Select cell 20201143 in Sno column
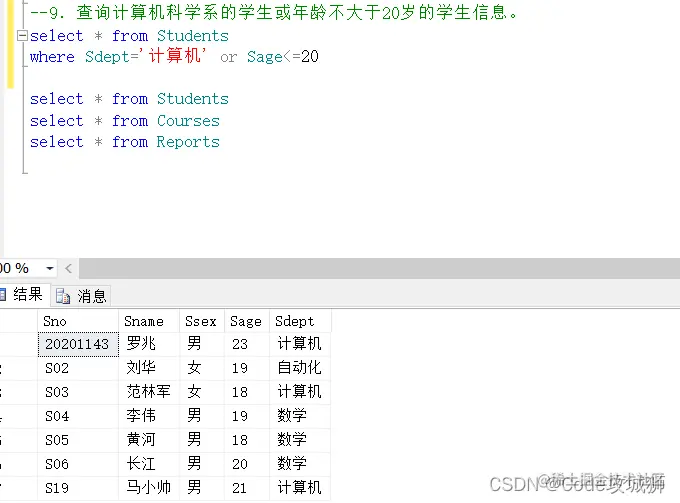Screen dimensions: 680x503 pyautogui.click(x=78, y=344)
